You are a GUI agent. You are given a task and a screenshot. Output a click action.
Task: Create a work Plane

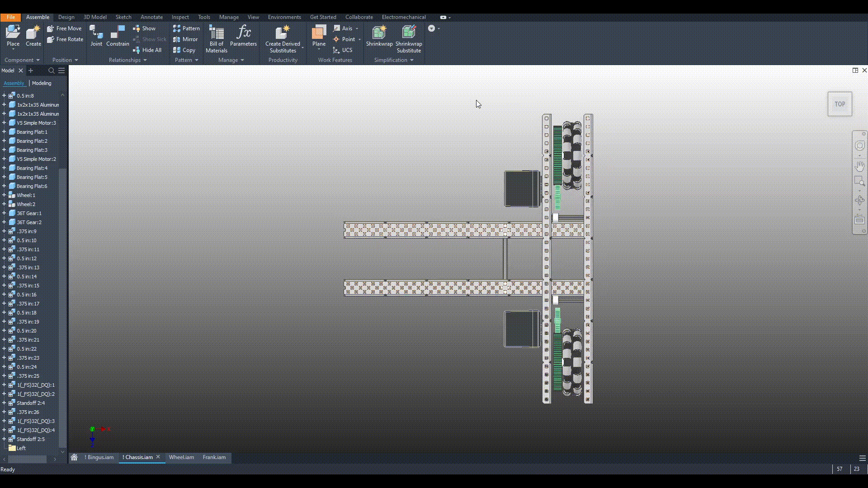(x=319, y=36)
